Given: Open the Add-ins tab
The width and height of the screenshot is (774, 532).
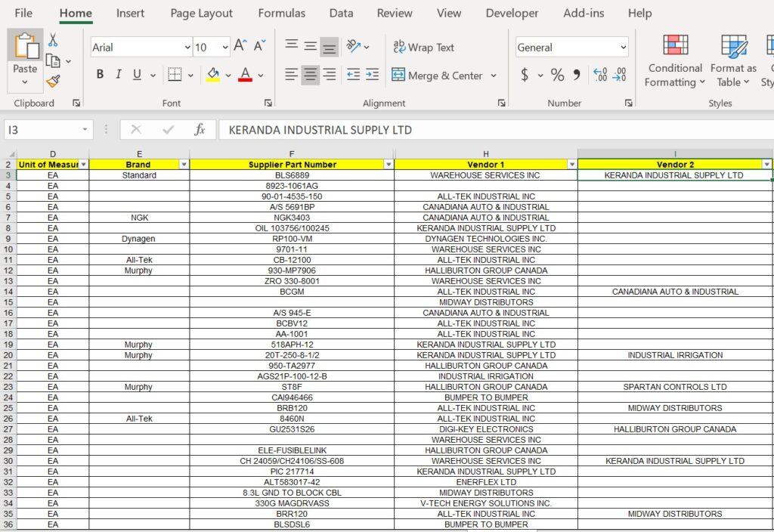Looking at the screenshot, I should tap(584, 14).
